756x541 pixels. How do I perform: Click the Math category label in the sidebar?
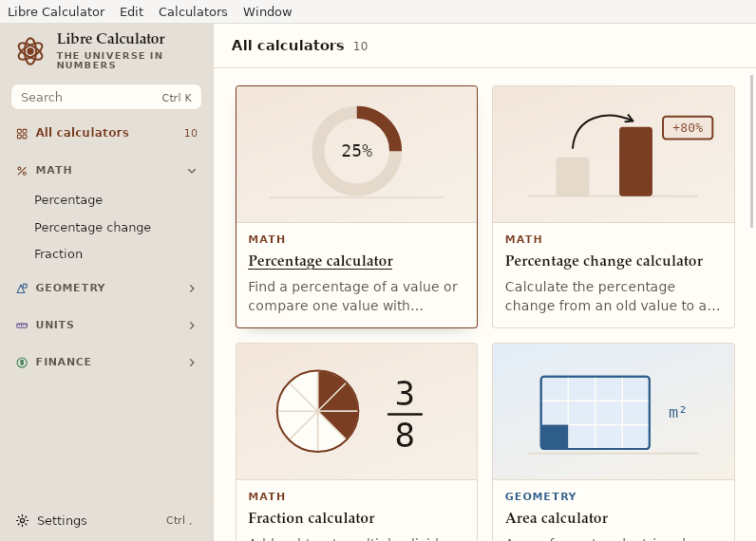[53, 170]
